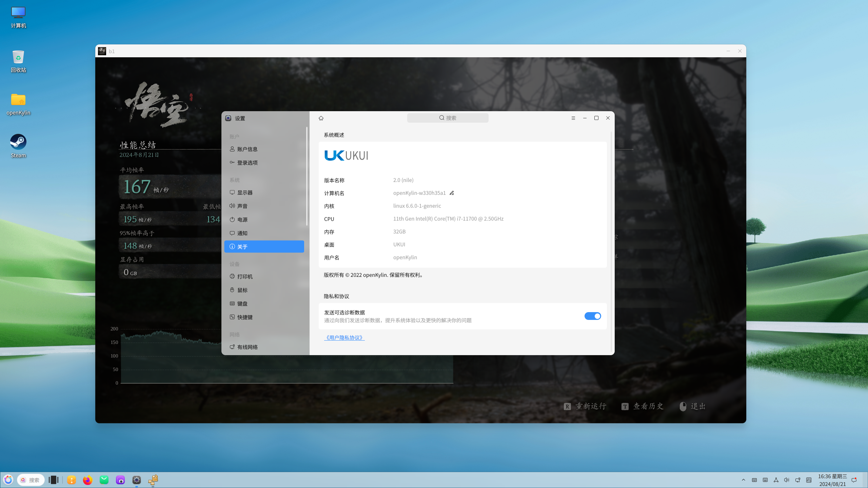
Task: Minimize the b1 game window
Action: [728, 51]
